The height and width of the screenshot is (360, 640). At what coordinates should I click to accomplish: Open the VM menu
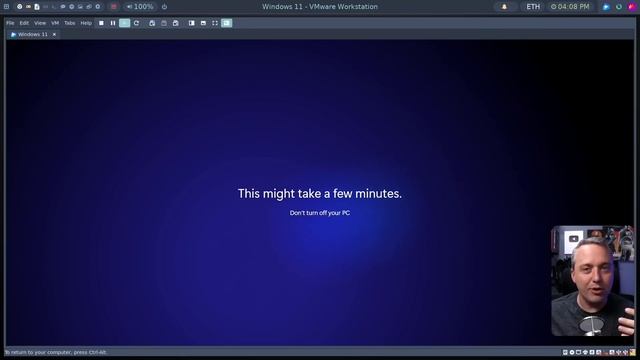pos(55,23)
